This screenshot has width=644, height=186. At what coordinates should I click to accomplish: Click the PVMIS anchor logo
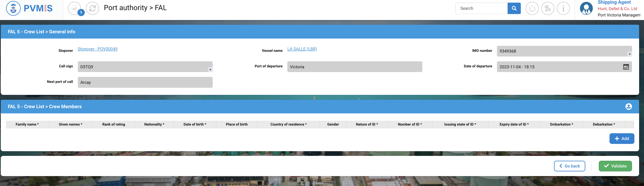13,8
